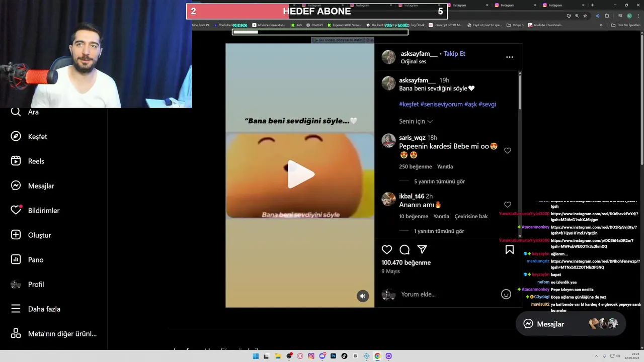The image size is (644, 362).
Task: Mute the video with speaker icon
Action: click(363, 296)
